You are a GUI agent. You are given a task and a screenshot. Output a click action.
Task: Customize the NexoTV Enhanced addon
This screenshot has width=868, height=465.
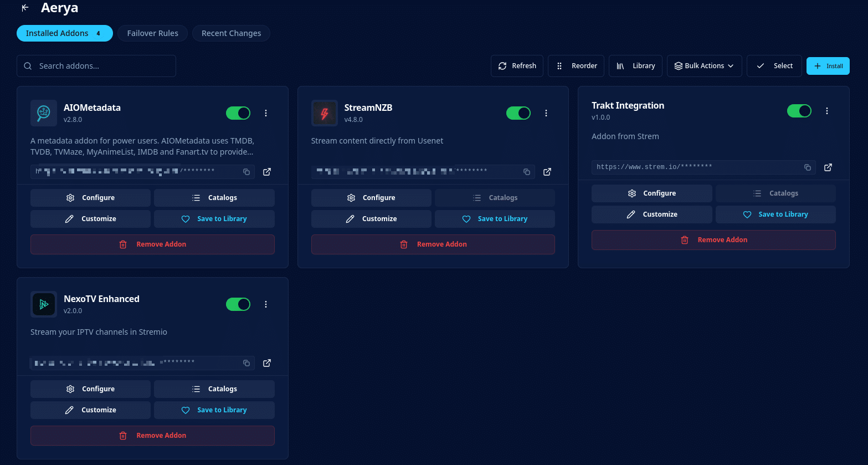point(90,410)
